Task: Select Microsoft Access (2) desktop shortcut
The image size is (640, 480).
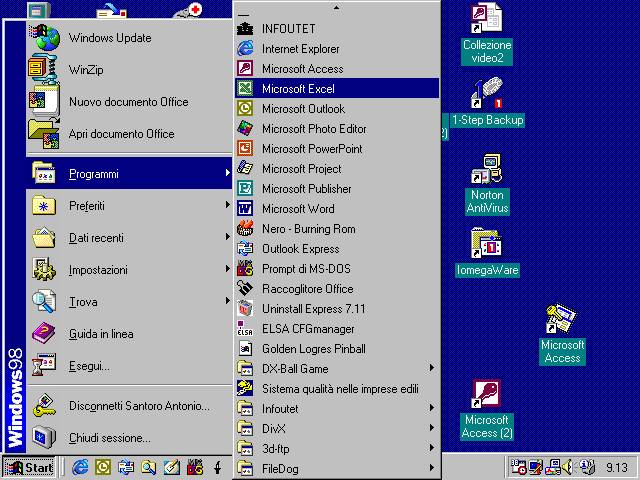Action: 487,409
